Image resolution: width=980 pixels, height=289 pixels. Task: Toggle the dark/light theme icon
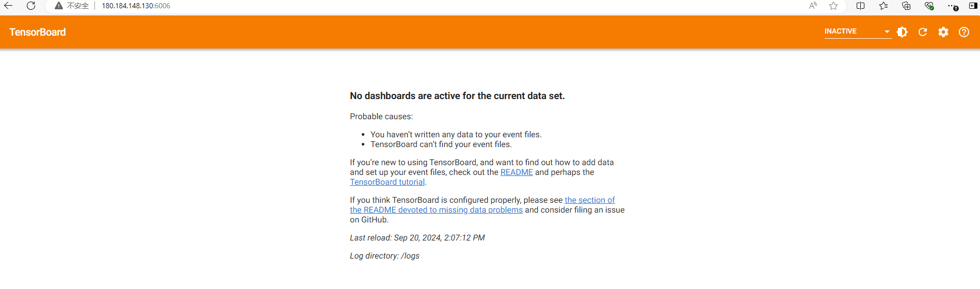coord(902,32)
